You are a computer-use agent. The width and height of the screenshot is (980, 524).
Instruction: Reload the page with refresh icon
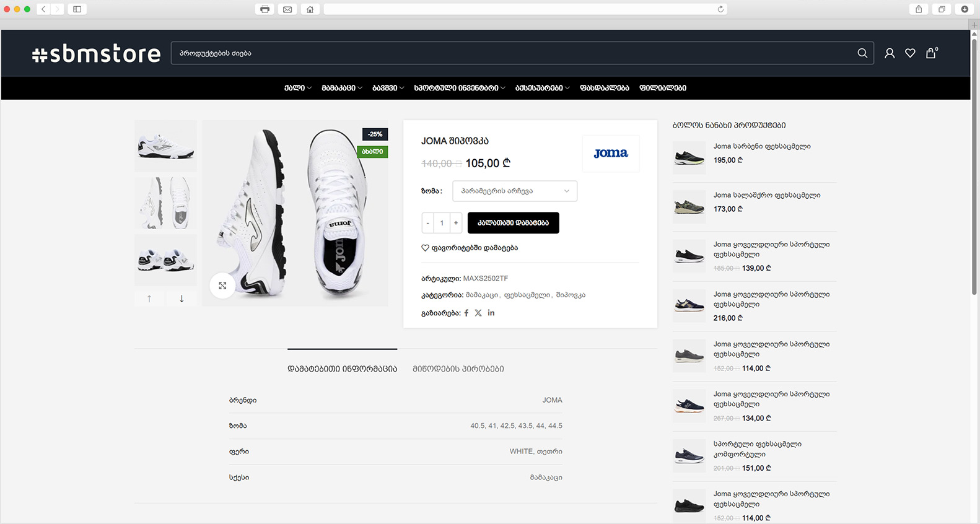click(x=720, y=9)
